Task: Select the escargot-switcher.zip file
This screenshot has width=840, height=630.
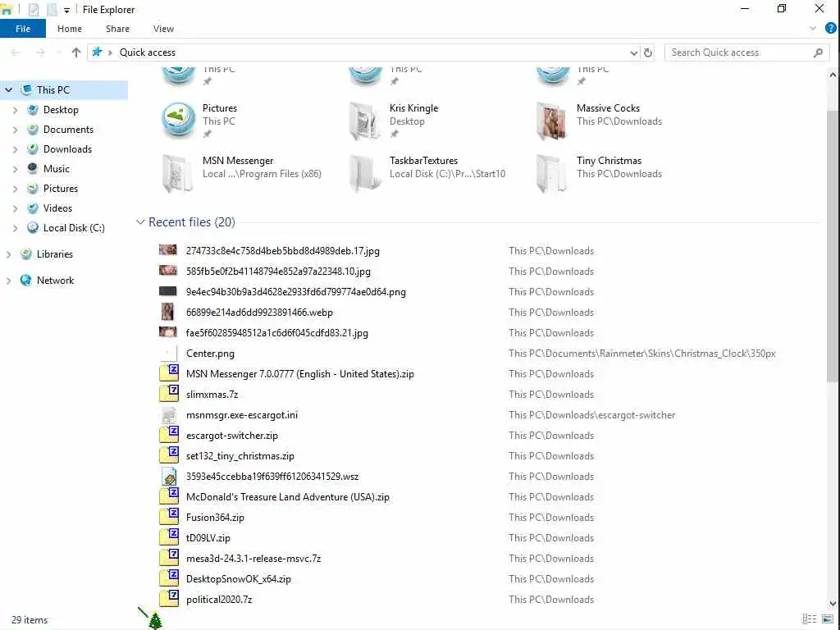Action: 232,436
